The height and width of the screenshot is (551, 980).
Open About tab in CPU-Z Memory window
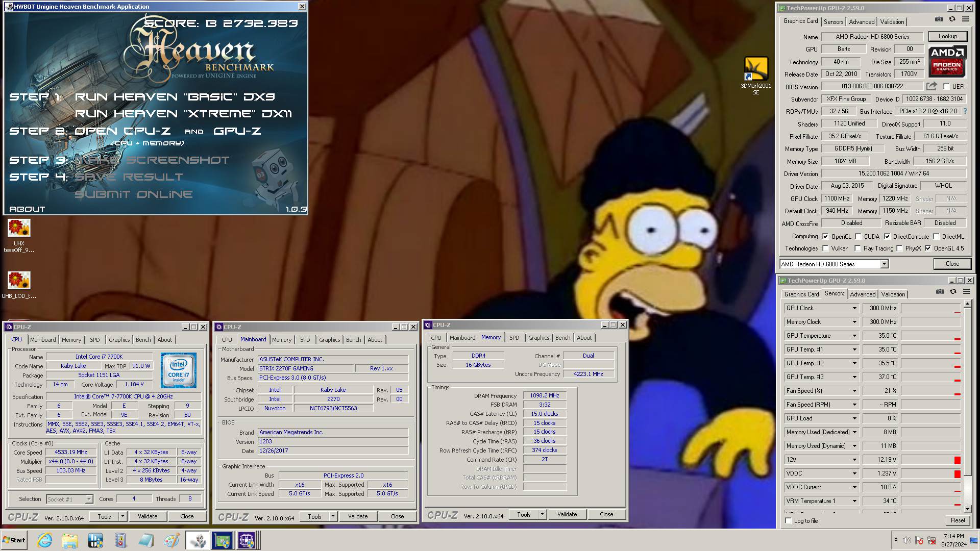(584, 338)
